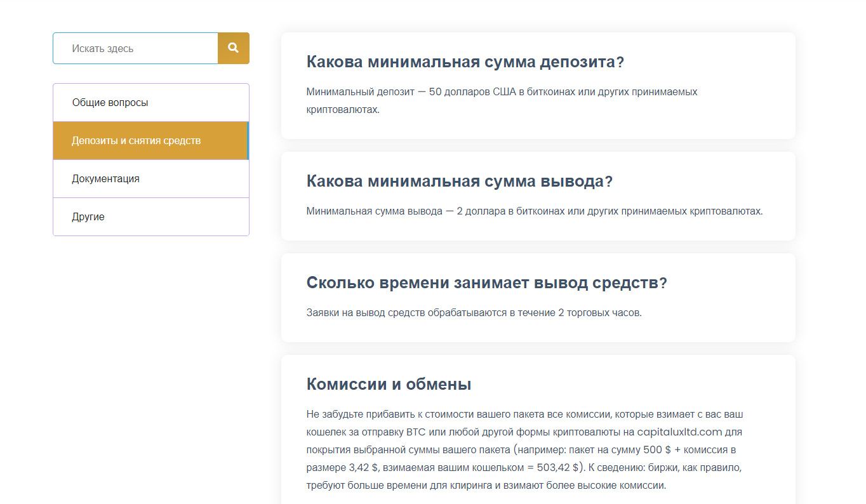The width and height of the screenshot is (866, 504).
Task: Click the text 'Минимальная сумма вывода — 2 доллара'
Action: click(x=406, y=211)
